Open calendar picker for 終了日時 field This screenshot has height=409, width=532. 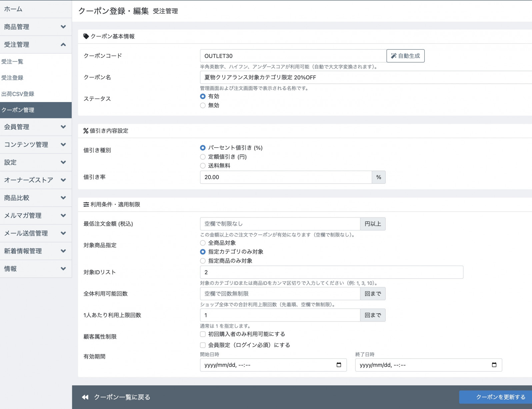(494, 365)
